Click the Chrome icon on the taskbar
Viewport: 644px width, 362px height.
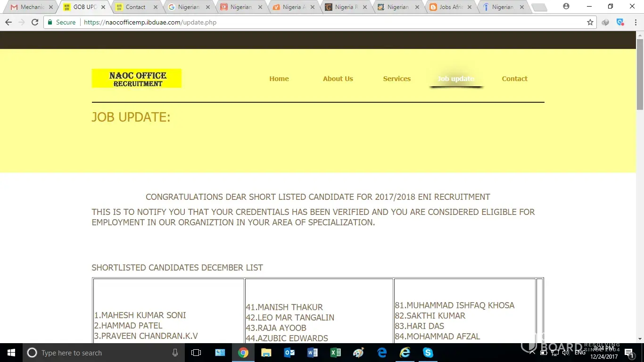point(243,353)
